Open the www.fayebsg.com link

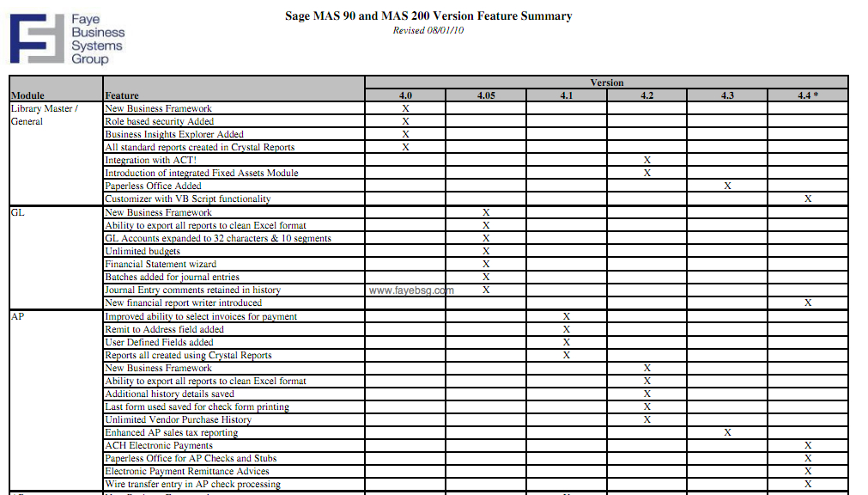click(411, 290)
